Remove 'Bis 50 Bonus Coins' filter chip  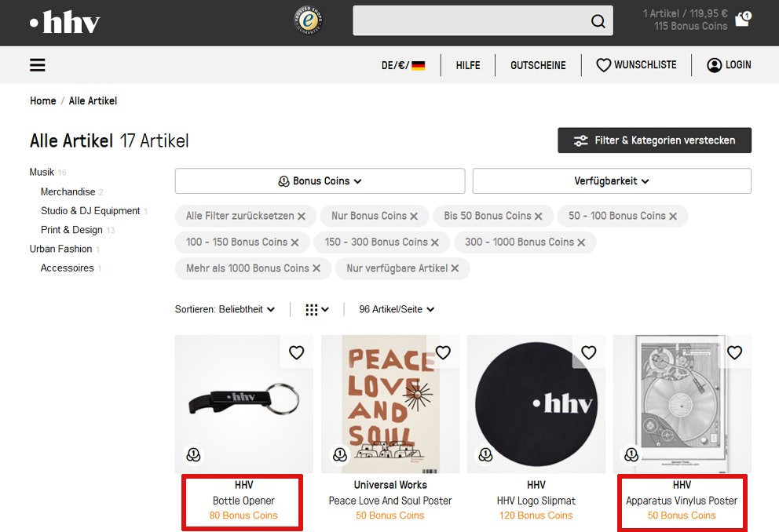coord(539,217)
